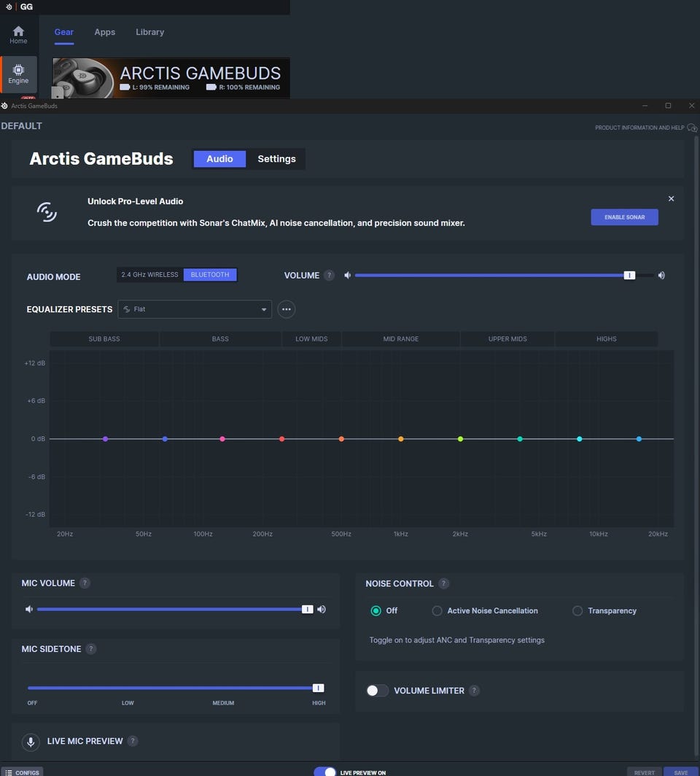Select the cyan EQ point near 10kHz
This screenshot has width=700, height=776.
coord(579,439)
